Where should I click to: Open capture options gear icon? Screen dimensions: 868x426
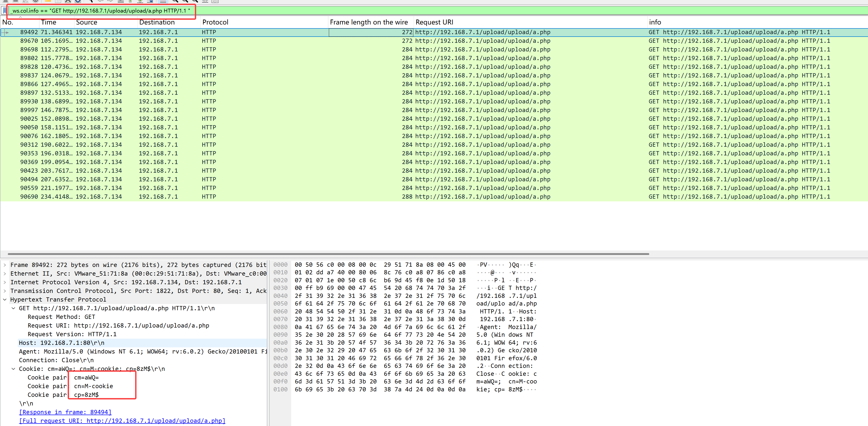coord(35,1)
